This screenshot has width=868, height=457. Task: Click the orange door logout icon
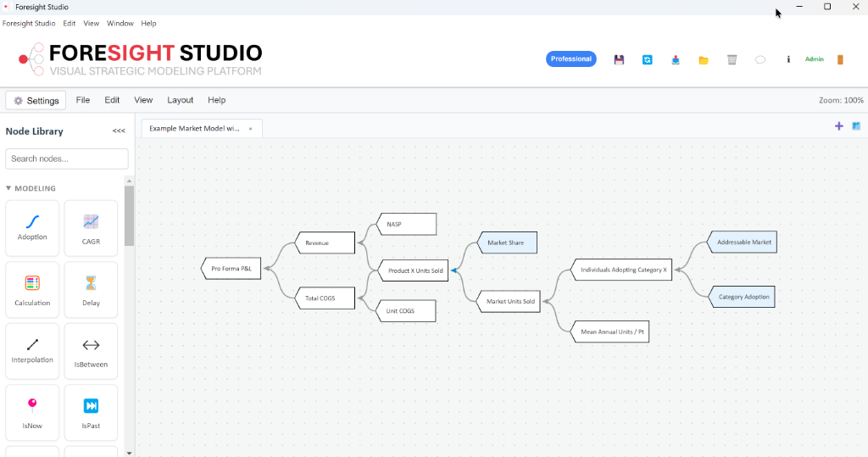840,59
